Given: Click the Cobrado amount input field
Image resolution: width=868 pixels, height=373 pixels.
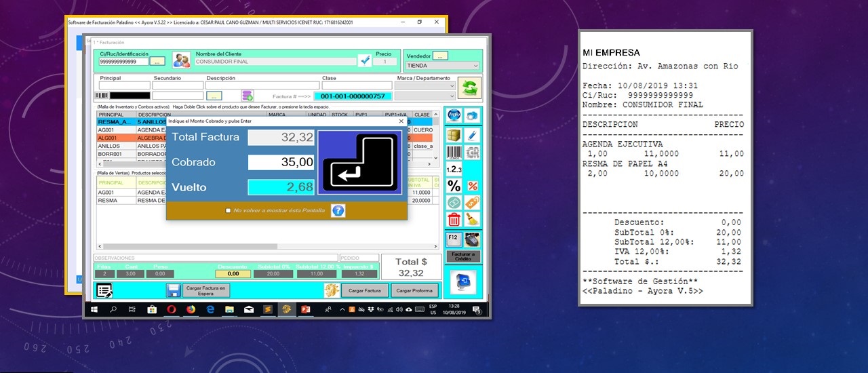Looking at the screenshot, I should click(281, 163).
